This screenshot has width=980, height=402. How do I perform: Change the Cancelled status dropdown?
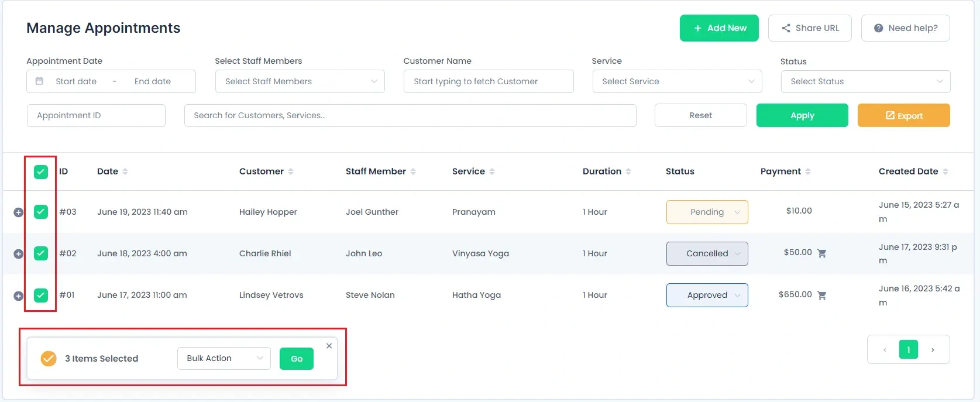(x=707, y=253)
